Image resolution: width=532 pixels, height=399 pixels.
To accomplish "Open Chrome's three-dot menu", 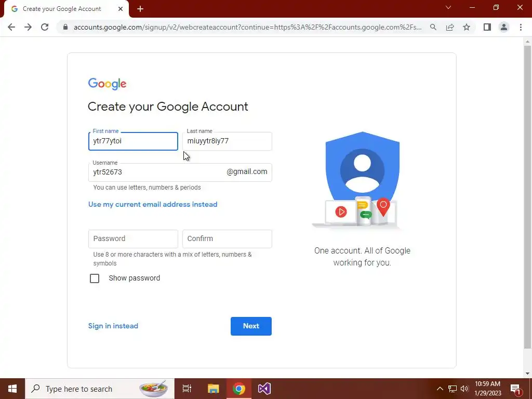I will tap(521, 27).
